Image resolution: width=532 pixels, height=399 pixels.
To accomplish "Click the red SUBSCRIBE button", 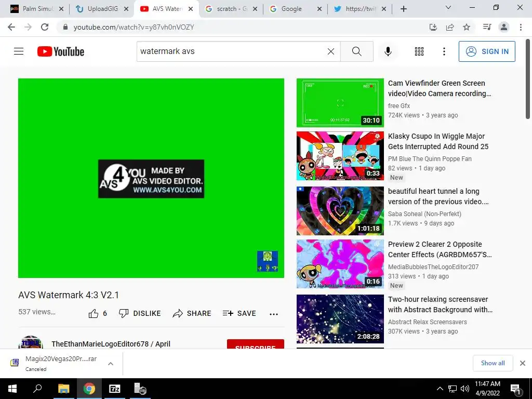I will pyautogui.click(x=256, y=344).
